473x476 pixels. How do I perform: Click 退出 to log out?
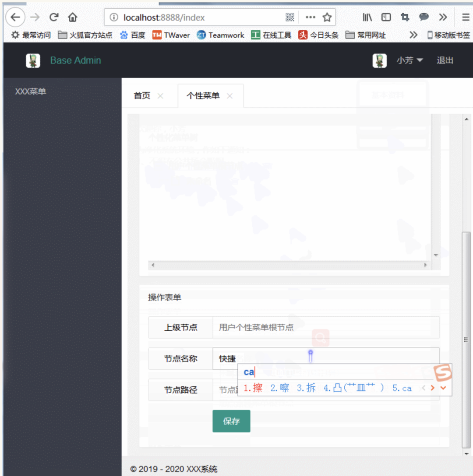445,60
